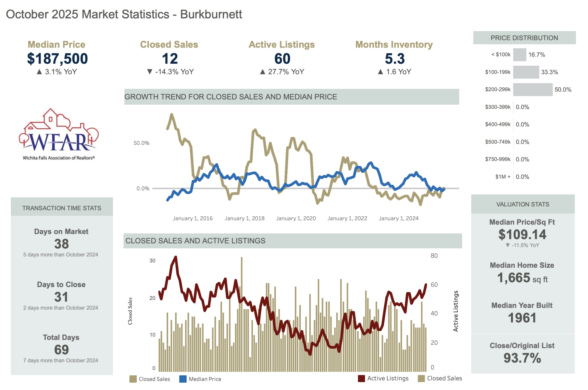Select the $100-199k price distribution bar
The width and height of the screenshot is (588, 390).
click(526, 72)
